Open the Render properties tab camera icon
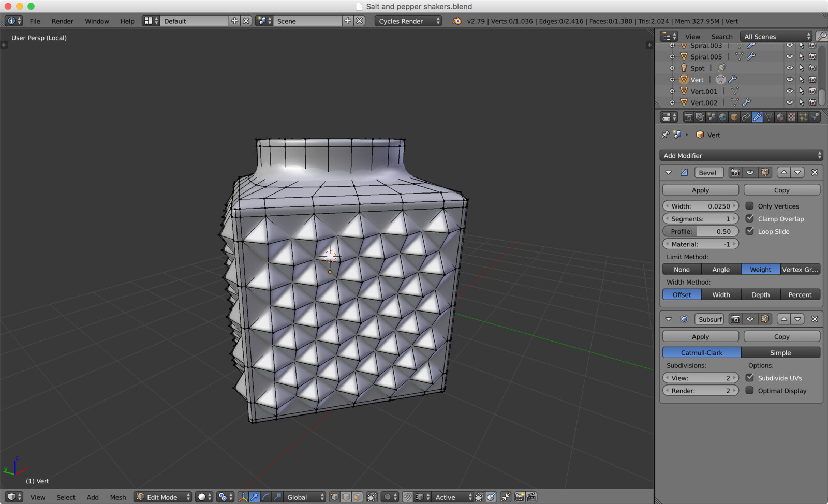This screenshot has height=504, width=828. point(688,117)
